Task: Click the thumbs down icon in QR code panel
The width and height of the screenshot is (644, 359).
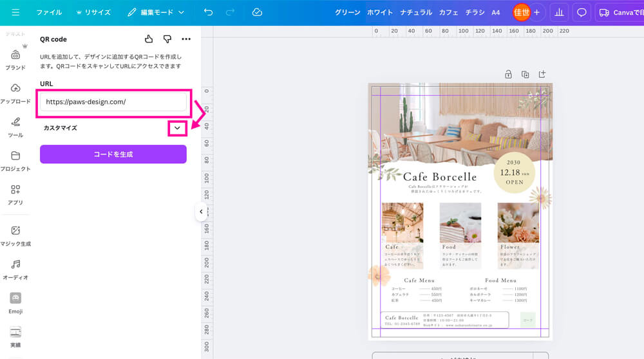Action: tap(167, 39)
